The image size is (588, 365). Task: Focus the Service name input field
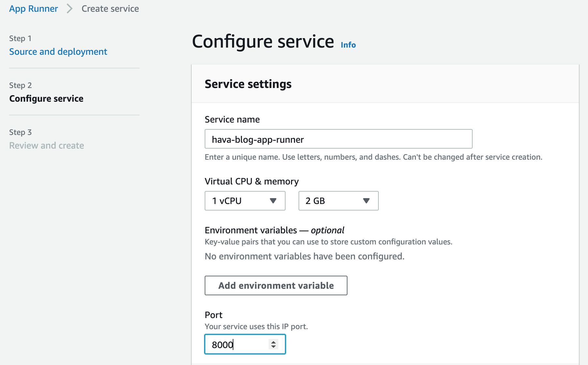click(338, 139)
